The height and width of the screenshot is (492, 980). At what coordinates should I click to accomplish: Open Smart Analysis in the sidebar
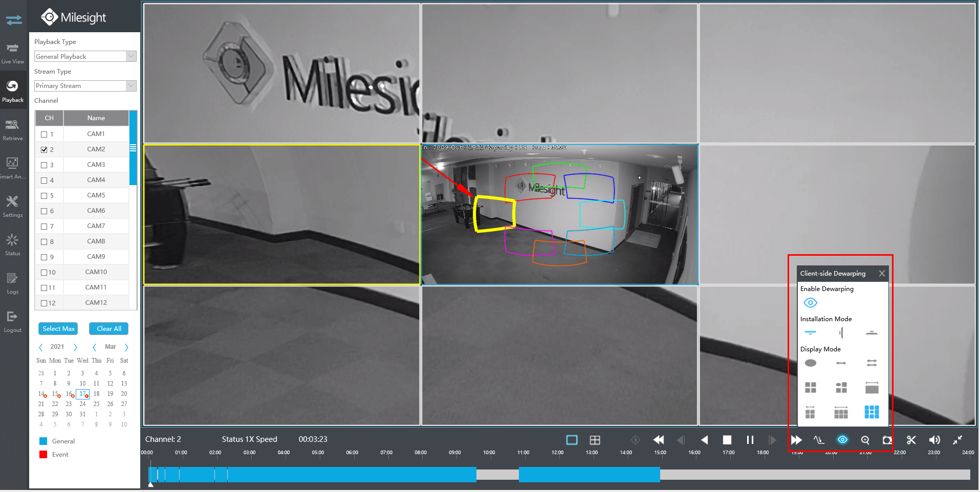[13, 168]
